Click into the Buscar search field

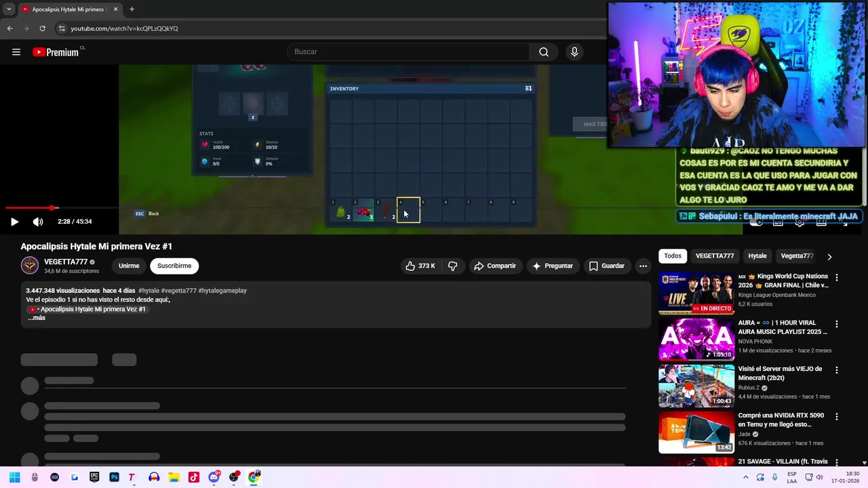(x=408, y=52)
